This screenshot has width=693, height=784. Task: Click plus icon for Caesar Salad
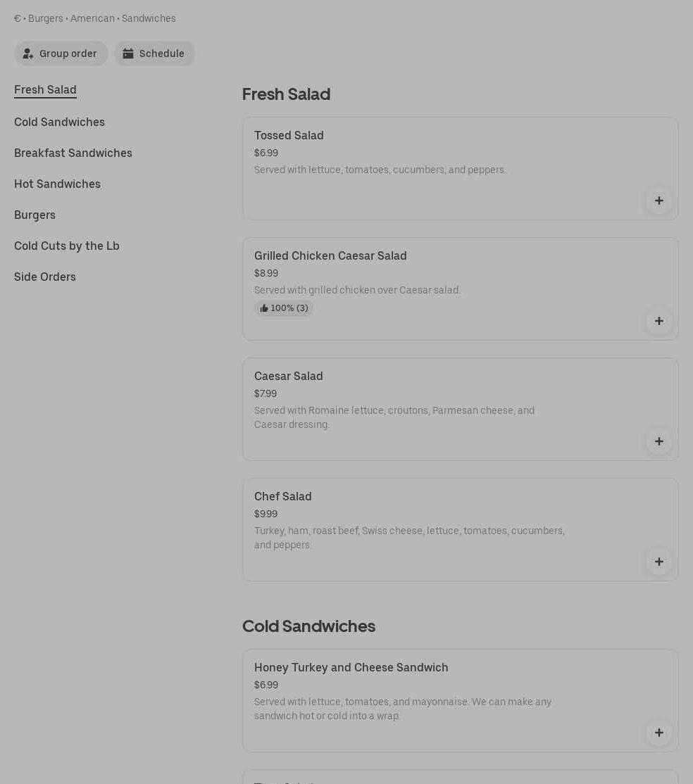point(658,441)
